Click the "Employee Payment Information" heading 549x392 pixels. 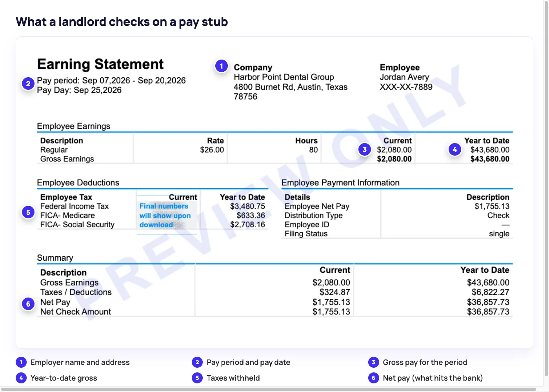pyautogui.click(x=340, y=183)
